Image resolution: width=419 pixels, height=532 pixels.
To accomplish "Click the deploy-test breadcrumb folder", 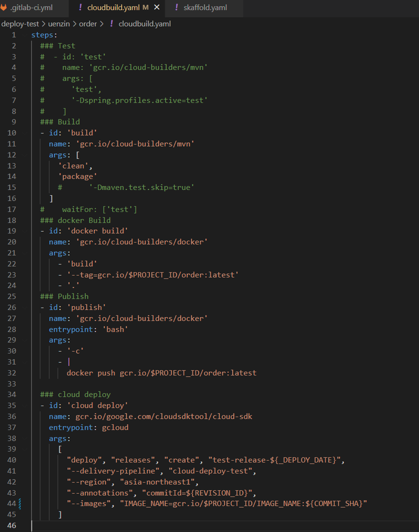I will coord(20,24).
